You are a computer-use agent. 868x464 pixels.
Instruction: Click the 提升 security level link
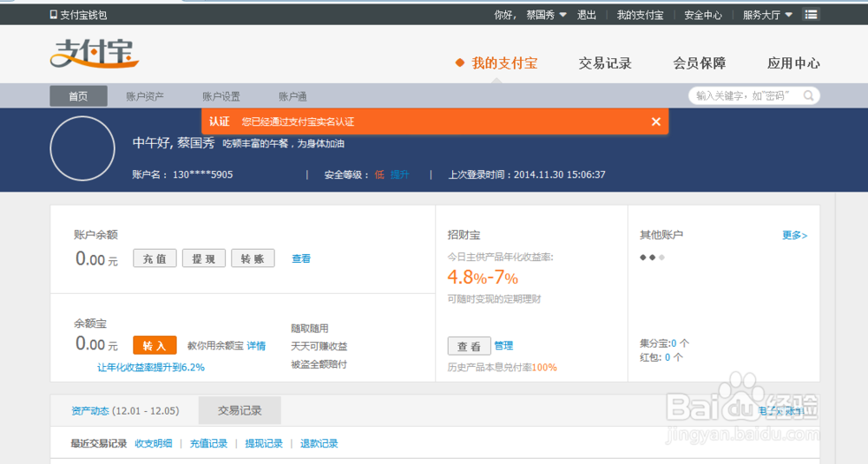(x=399, y=174)
